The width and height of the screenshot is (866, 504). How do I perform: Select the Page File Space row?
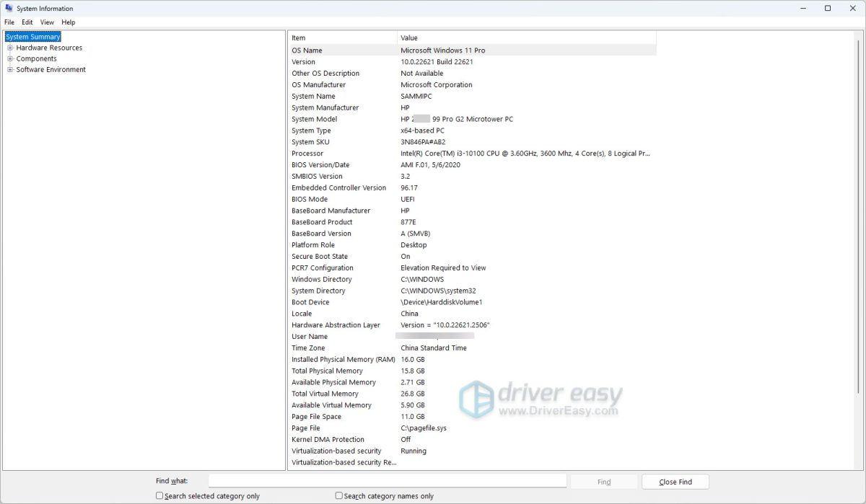coord(473,417)
